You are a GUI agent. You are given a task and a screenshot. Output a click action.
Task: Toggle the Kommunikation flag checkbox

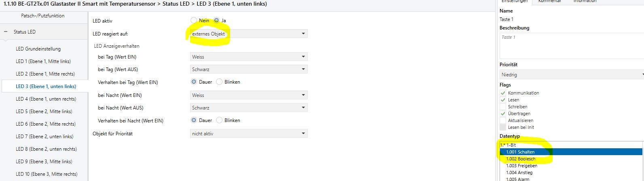(503, 93)
